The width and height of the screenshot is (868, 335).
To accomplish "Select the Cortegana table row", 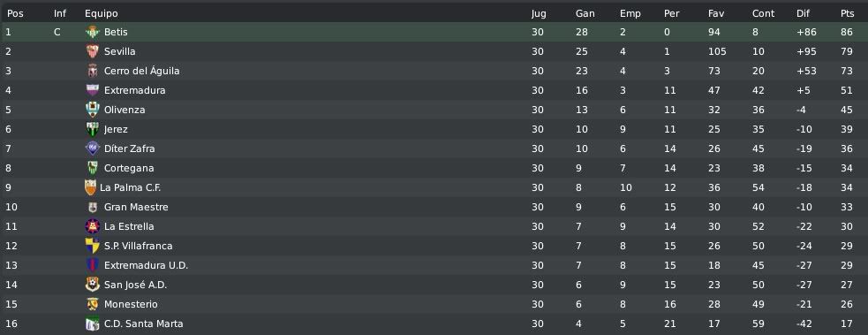I will point(434,168).
